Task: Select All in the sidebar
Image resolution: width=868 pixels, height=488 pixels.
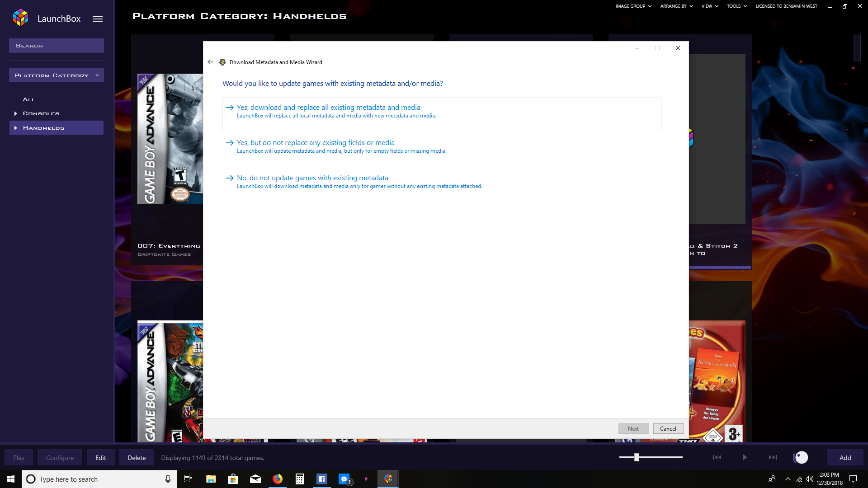Action: [x=29, y=99]
